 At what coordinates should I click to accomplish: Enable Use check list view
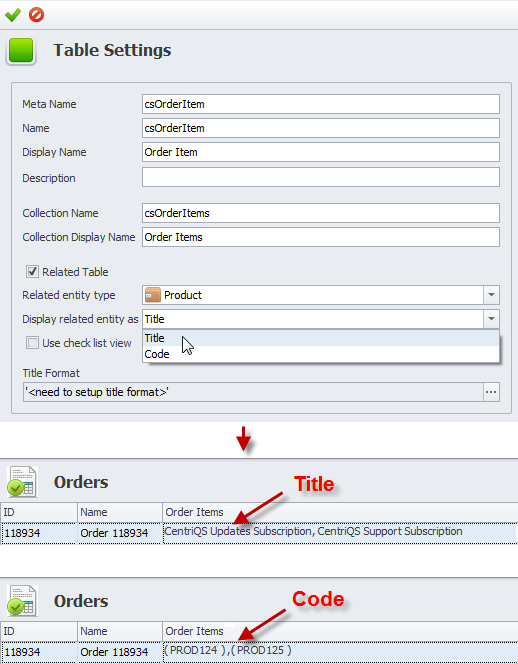pos(32,343)
